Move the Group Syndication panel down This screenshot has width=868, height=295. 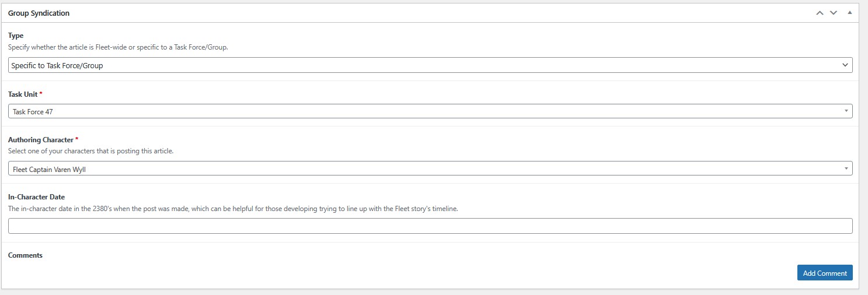click(x=834, y=13)
